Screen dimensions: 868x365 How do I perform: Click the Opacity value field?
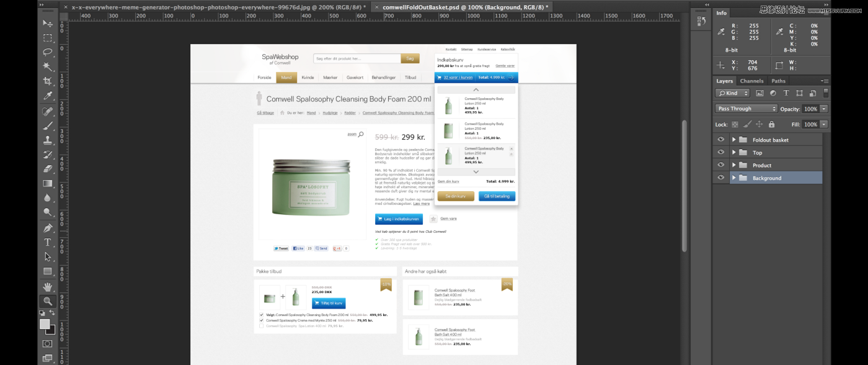coord(810,109)
